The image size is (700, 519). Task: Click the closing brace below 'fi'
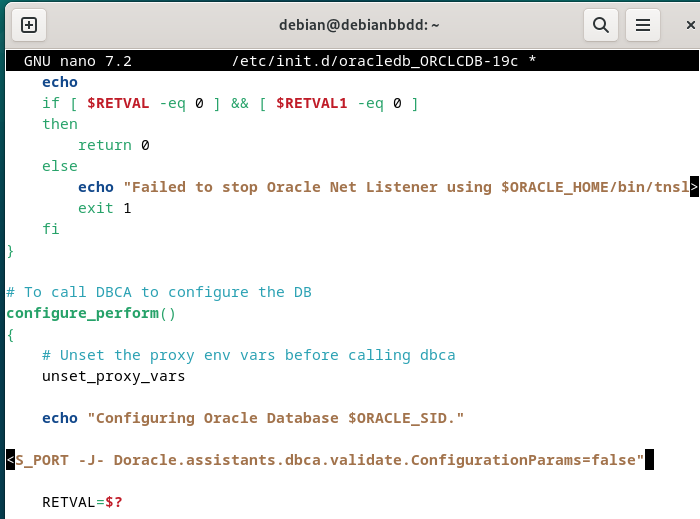coord(10,251)
